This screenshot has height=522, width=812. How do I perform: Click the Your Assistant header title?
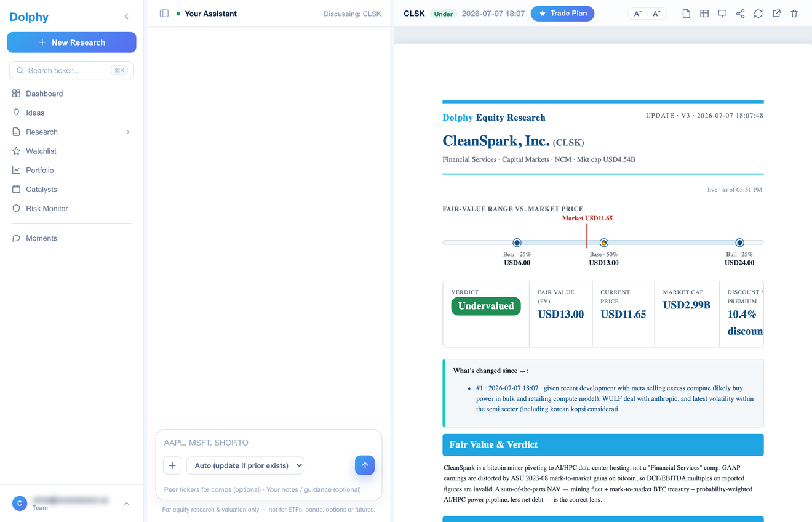210,14
